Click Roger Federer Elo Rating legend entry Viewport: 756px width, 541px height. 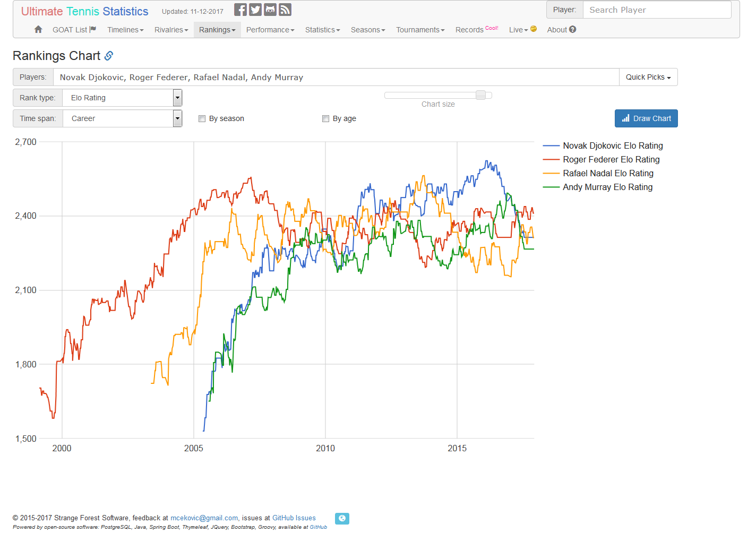(602, 159)
